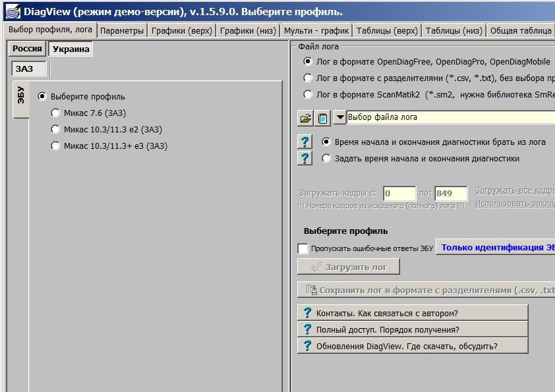This screenshot has width=555, height=392.
Task: Click the 'Выбор файла лога' field
Action: 451,117
